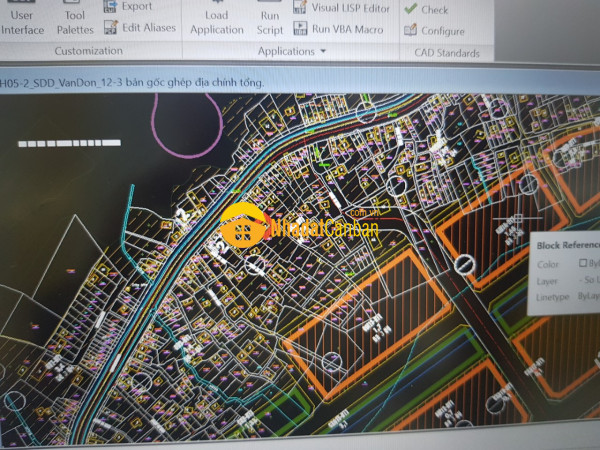Viewport: 600px width, 450px height.
Task: Click Load Application
Action: pyautogui.click(x=216, y=22)
